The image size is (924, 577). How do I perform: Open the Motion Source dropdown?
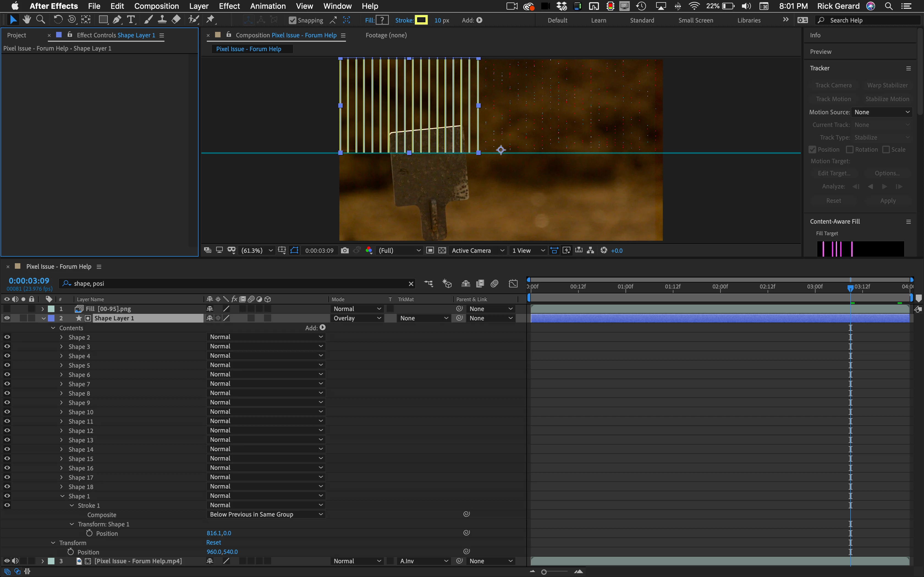882,112
